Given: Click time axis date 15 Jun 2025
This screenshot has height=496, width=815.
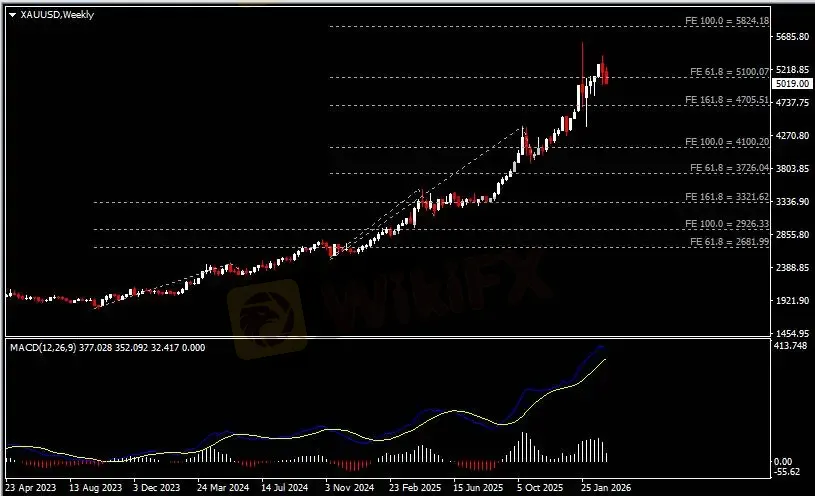Looking at the screenshot, I should click(478, 488).
